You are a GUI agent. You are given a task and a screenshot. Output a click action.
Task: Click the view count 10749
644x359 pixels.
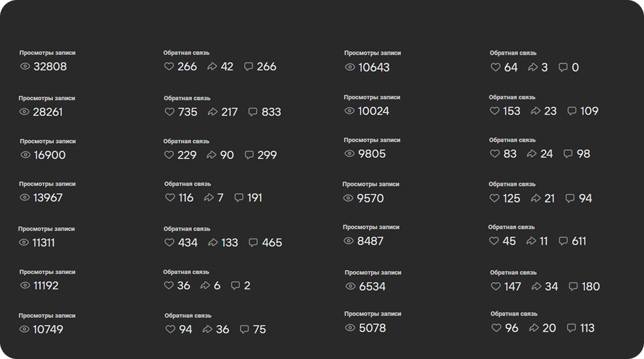click(x=48, y=329)
